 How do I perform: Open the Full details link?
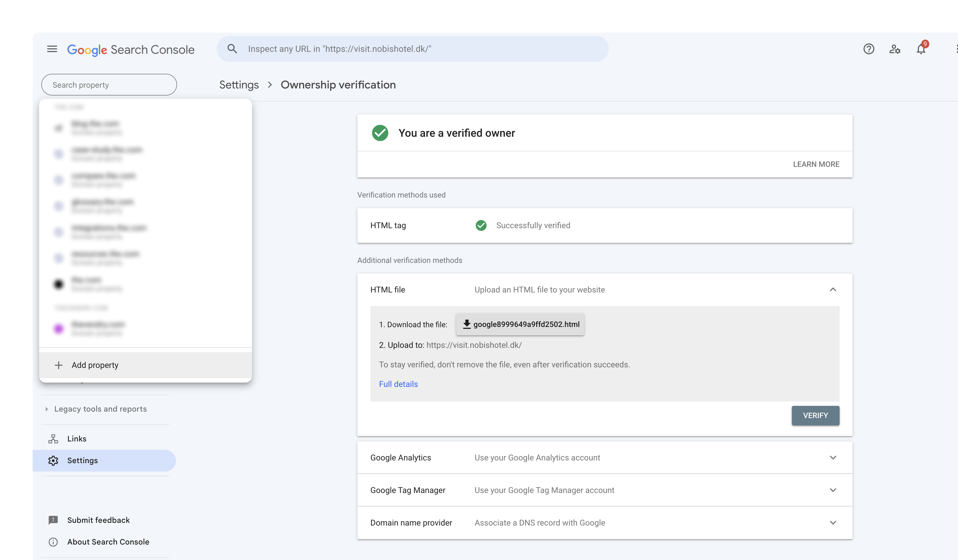[398, 384]
